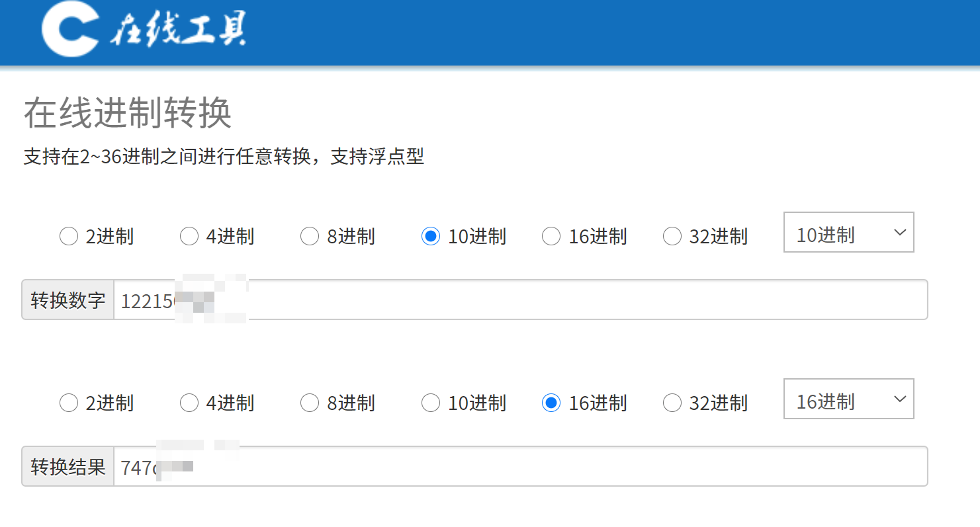
Task: Choose target 10进制 radio button
Action: tap(431, 403)
